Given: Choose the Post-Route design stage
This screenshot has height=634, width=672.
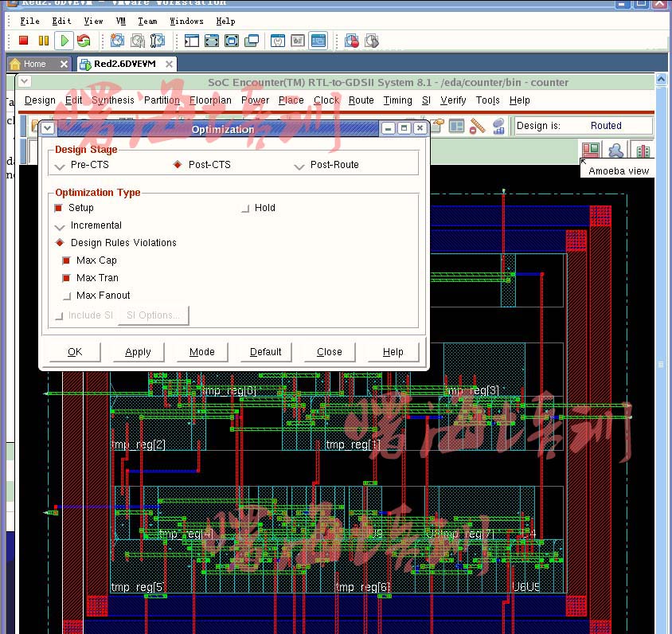Looking at the screenshot, I should [x=300, y=165].
